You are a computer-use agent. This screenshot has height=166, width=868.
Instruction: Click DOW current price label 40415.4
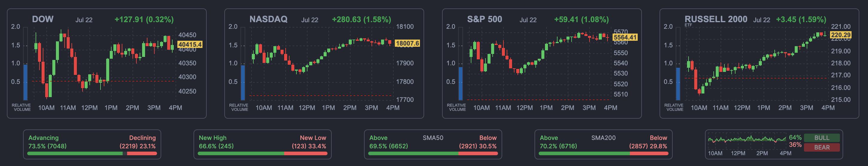[x=190, y=44]
